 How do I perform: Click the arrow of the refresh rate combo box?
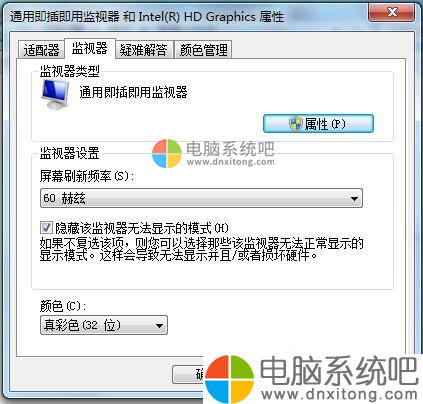click(354, 199)
